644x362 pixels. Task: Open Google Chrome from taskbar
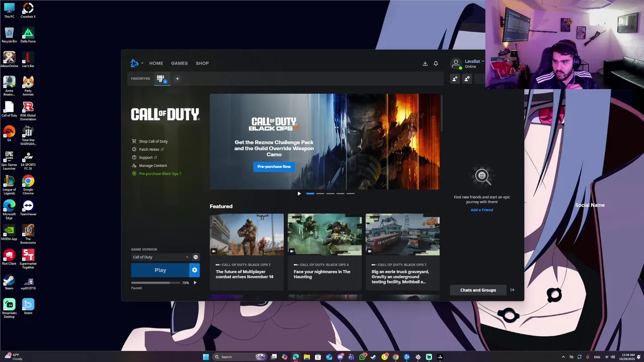tap(395, 357)
